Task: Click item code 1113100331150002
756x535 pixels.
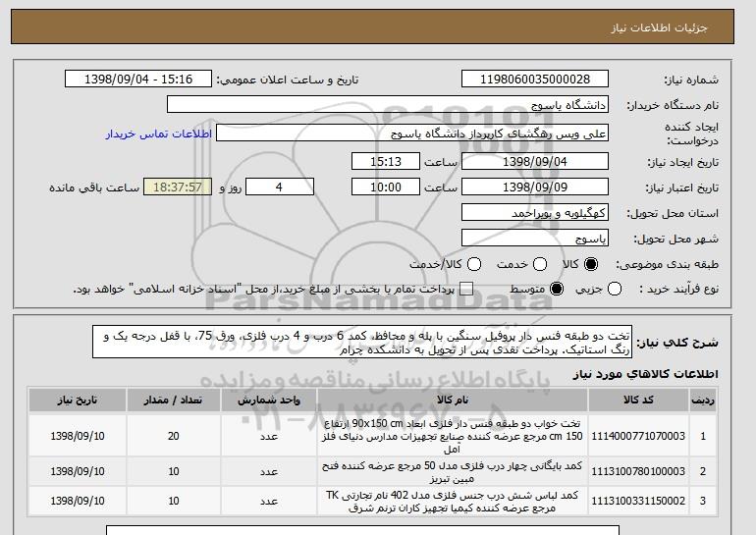Action: click(x=638, y=502)
